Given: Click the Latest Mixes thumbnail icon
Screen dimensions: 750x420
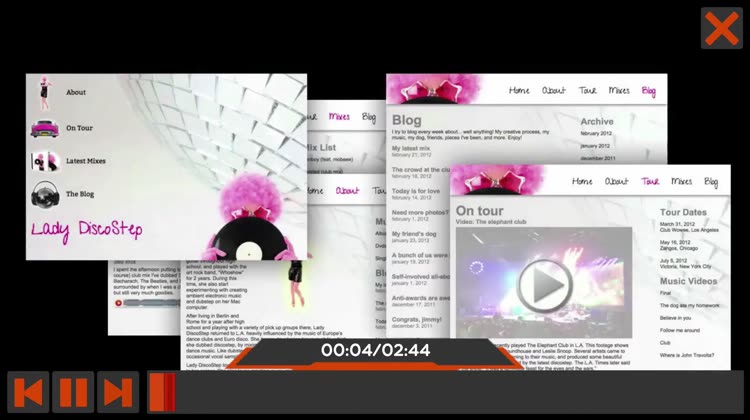Looking at the screenshot, I should pyautogui.click(x=45, y=162).
